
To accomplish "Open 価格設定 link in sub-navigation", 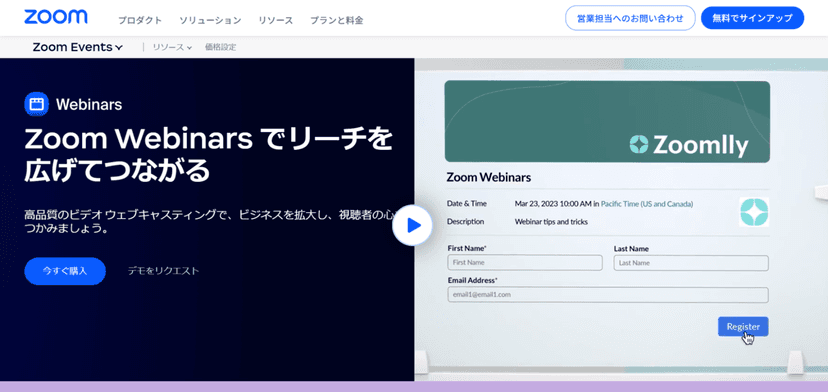I will coord(220,47).
